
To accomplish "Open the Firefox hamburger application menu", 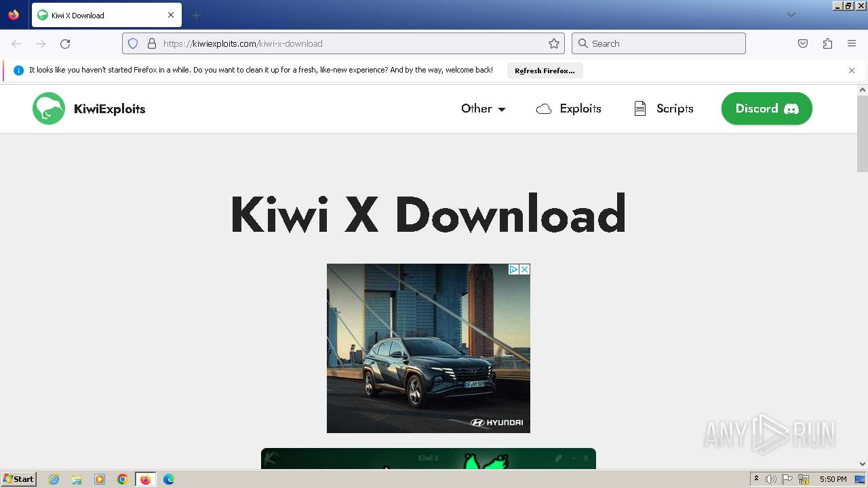I will pos(852,43).
